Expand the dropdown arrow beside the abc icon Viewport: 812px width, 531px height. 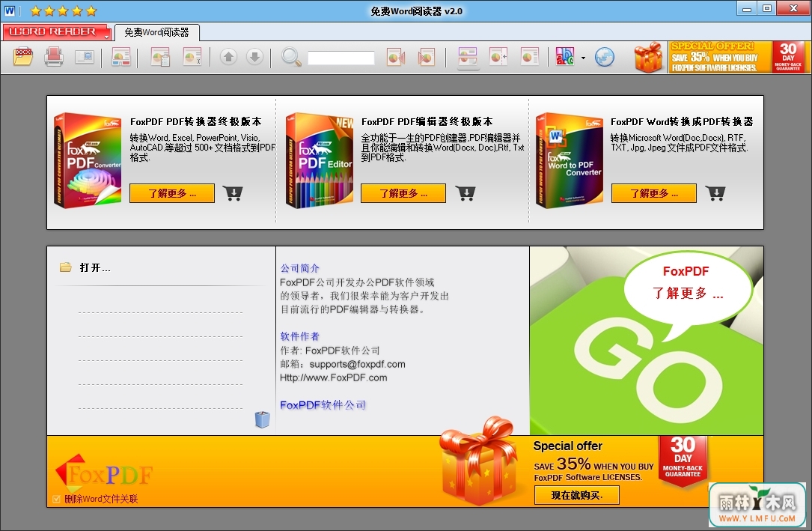click(x=583, y=58)
